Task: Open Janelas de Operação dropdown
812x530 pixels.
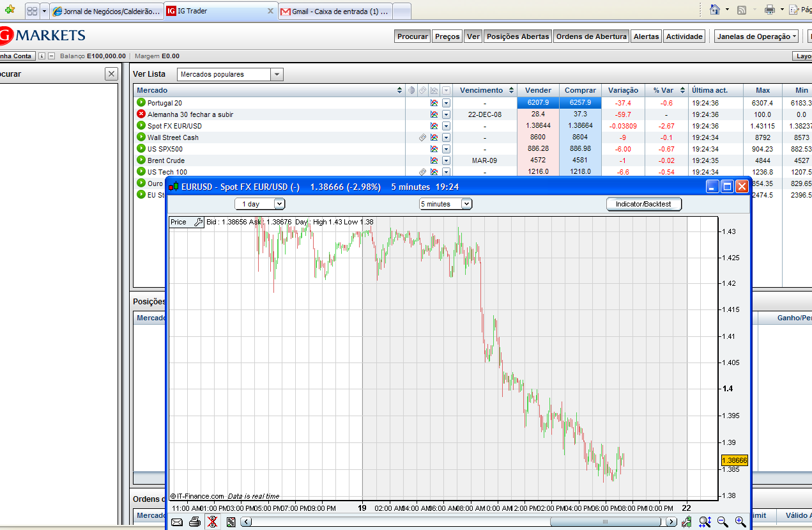Action: (x=757, y=36)
